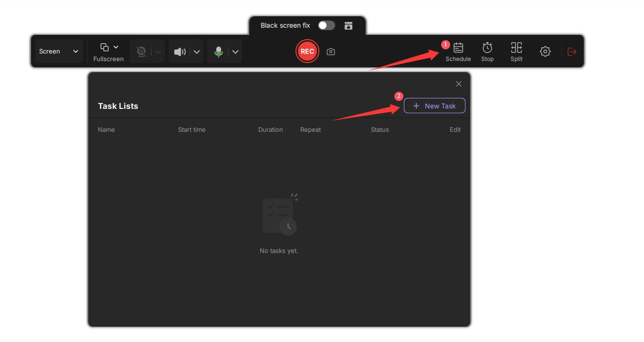Open the Schedule task recorder

[458, 52]
